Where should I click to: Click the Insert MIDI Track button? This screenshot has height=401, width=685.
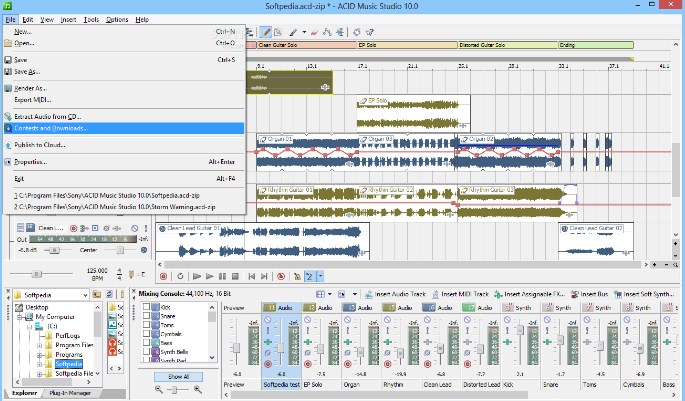pos(460,294)
